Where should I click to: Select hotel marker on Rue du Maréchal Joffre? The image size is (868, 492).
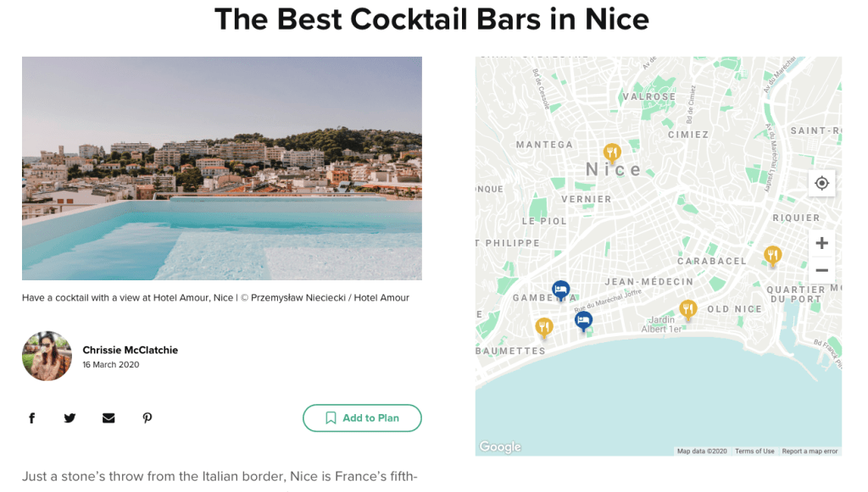[x=583, y=320]
